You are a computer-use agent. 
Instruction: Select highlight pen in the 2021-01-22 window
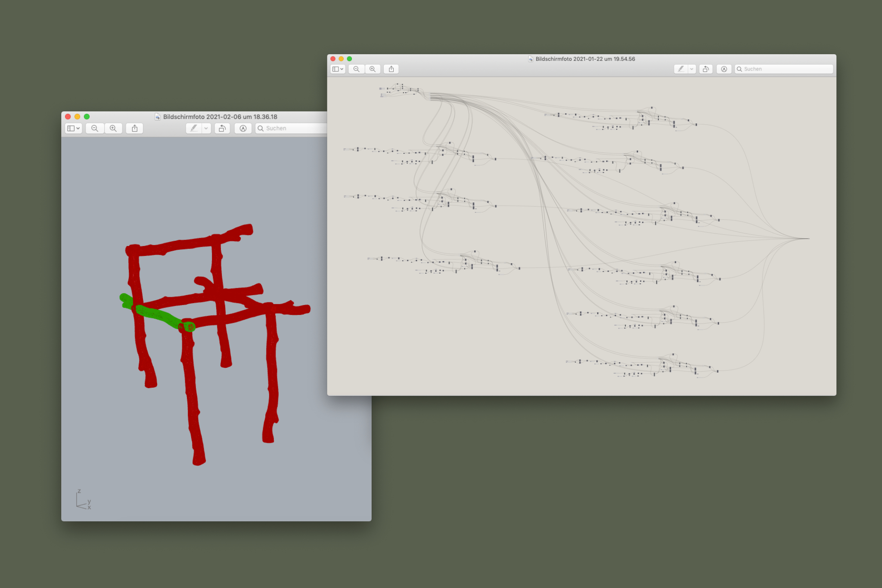(680, 69)
